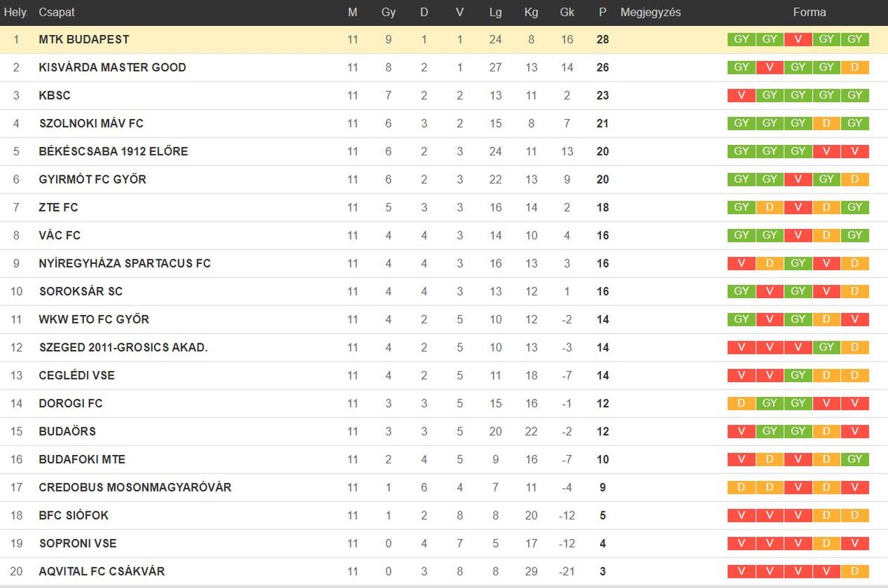
Task: Click Gyirmót FC Győr's red V form badge
Action: 798,179
